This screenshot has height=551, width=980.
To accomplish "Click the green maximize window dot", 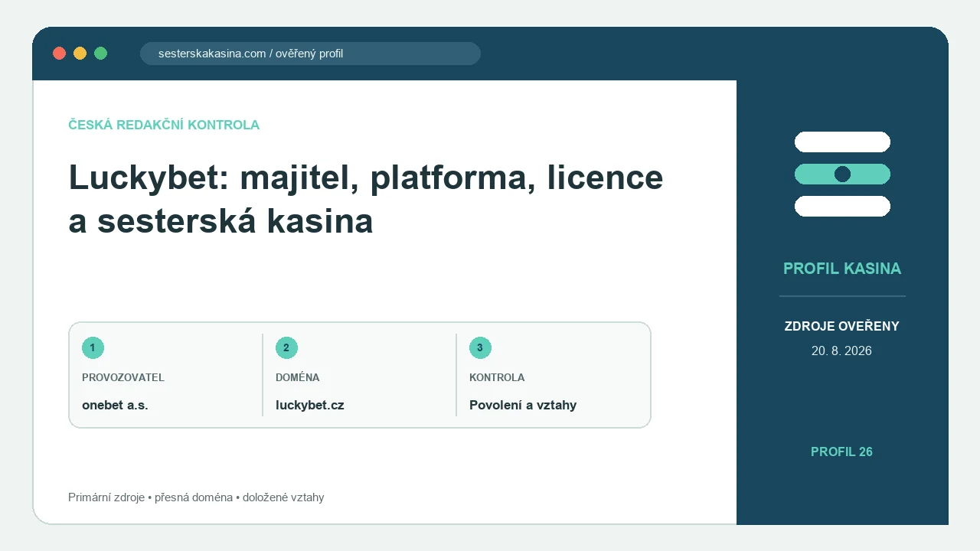I will tap(100, 53).
